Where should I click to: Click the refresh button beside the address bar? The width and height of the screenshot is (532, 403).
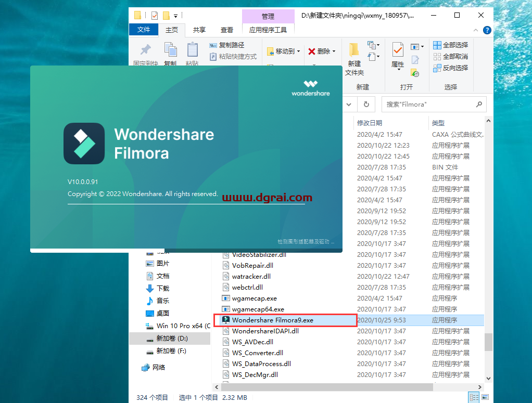[366, 105]
